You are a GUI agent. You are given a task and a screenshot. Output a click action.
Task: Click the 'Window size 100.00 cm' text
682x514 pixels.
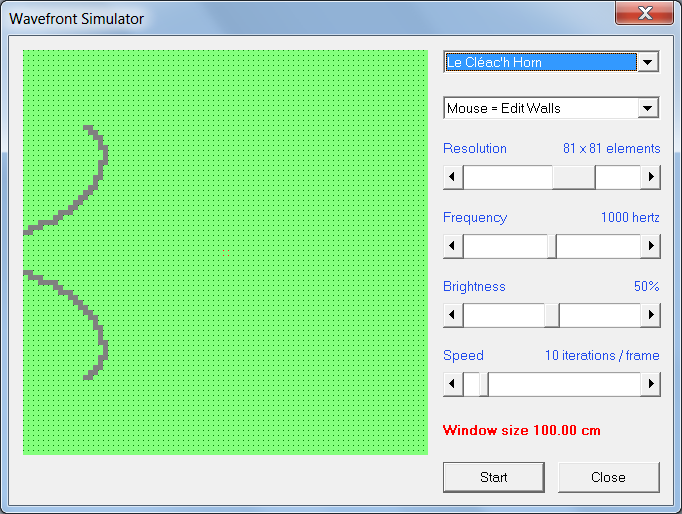coord(522,431)
